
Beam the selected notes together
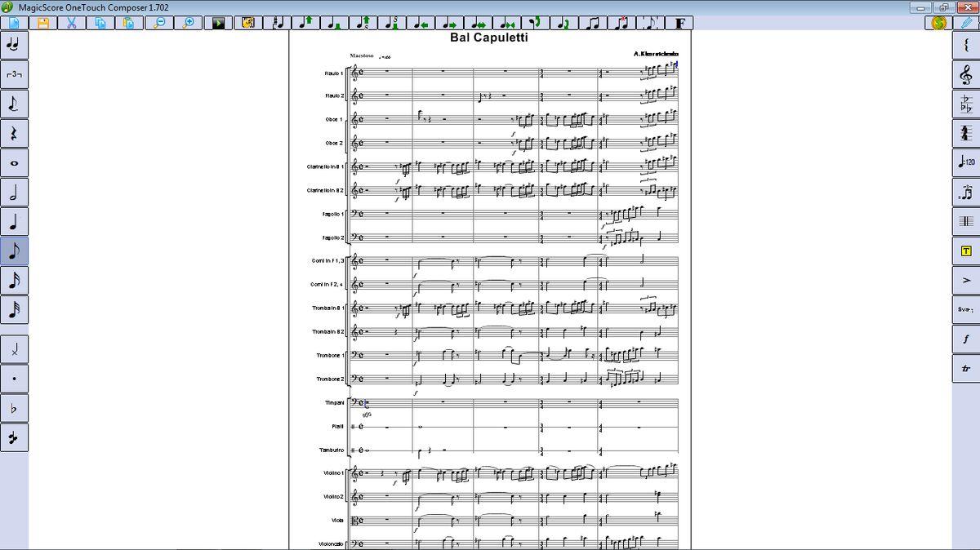pos(593,23)
